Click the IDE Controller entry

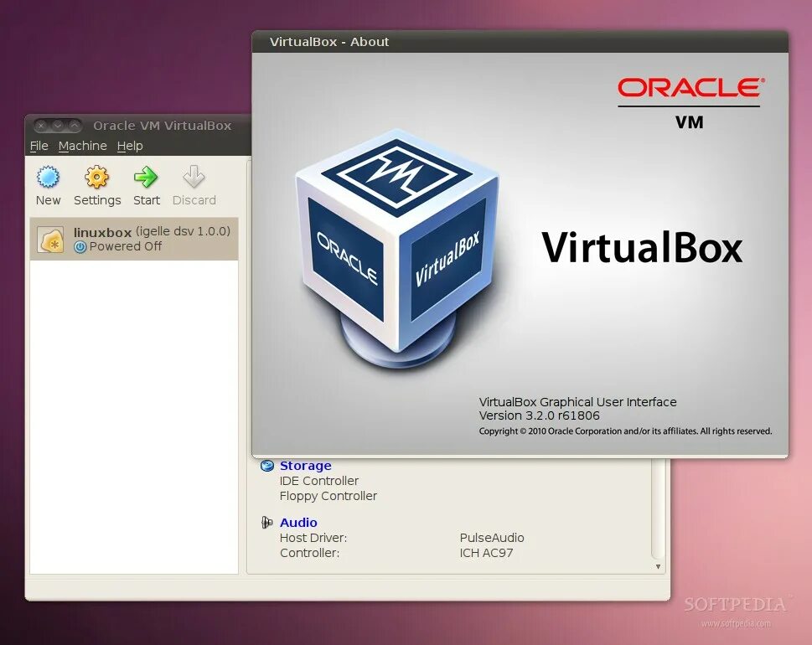click(319, 481)
